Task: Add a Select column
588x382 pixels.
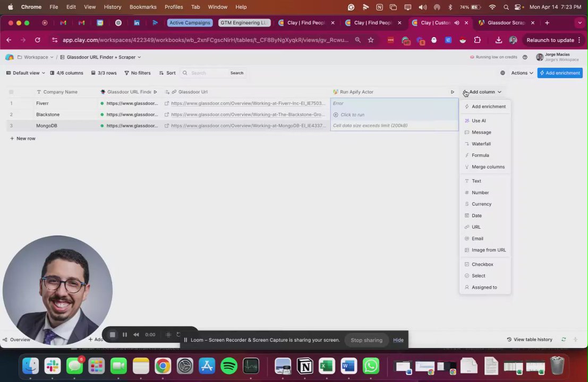Action: coord(485,276)
